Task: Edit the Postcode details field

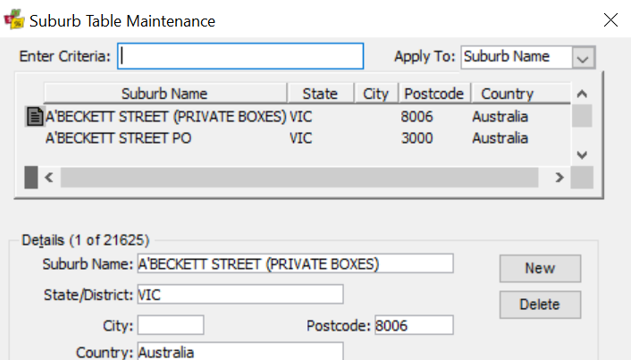Action: (414, 325)
